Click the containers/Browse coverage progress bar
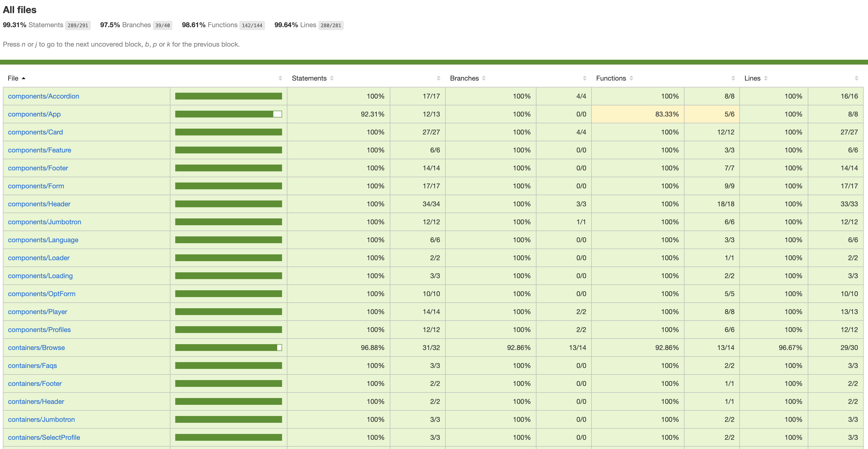Image resolution: width=868 pixels, height=449 pixels. [228, 348]
